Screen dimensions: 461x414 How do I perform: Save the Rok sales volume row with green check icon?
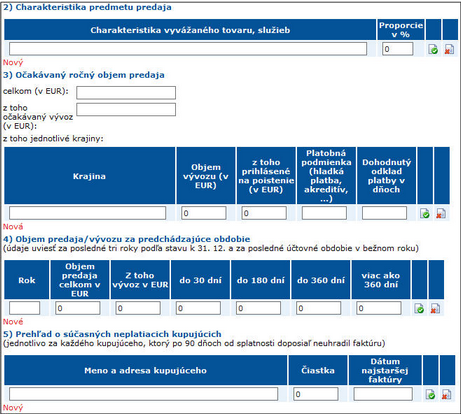click(x=419, y=308)
